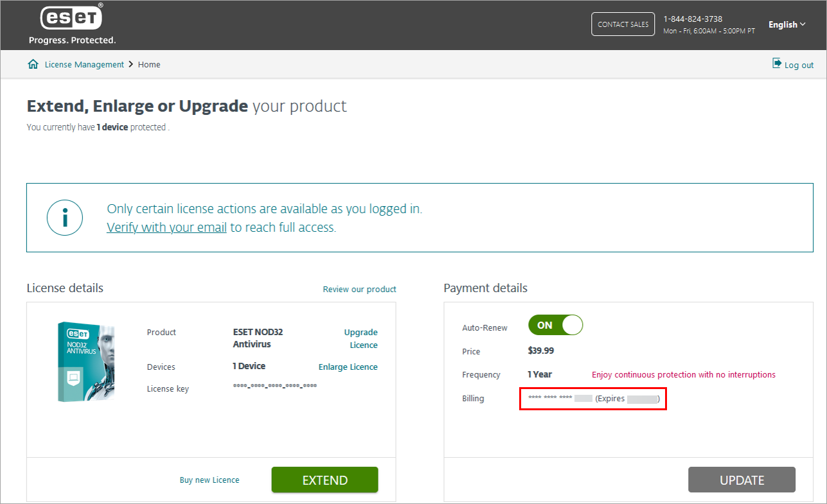Click the Enjoy continuous protection message
This screenshot has height=504, width=827.
pyautogui.click(x=683, y=374)
